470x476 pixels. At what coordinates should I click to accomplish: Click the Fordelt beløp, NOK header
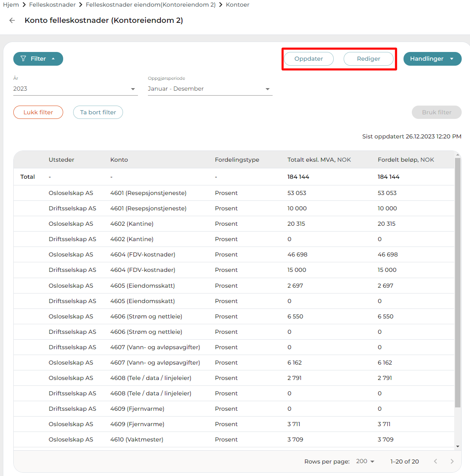[406, 160]
